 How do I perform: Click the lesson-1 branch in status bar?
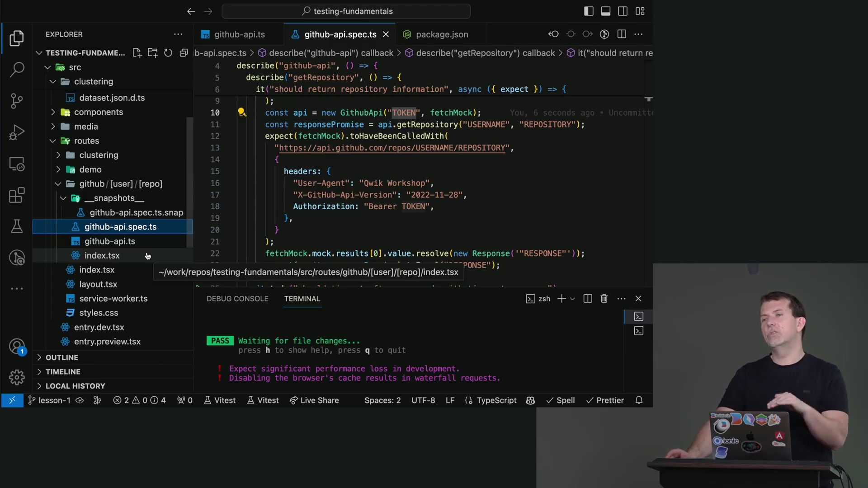point(49,400)
